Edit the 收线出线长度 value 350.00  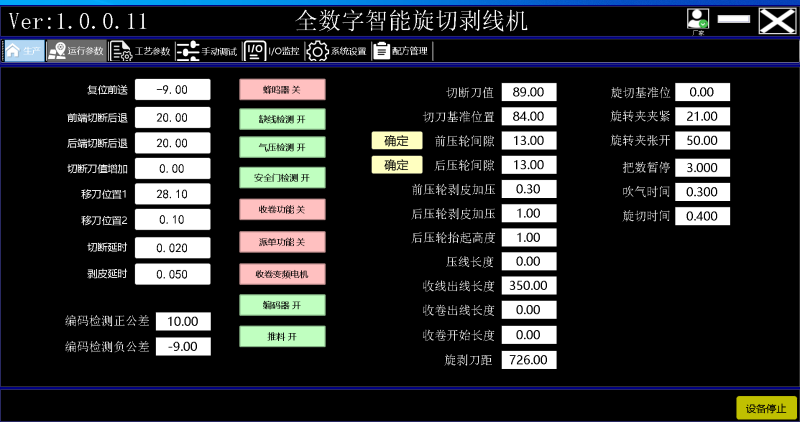529,286
